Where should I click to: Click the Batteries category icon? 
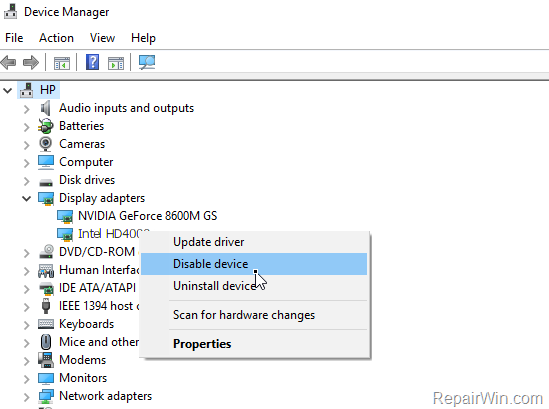point(46,126)
